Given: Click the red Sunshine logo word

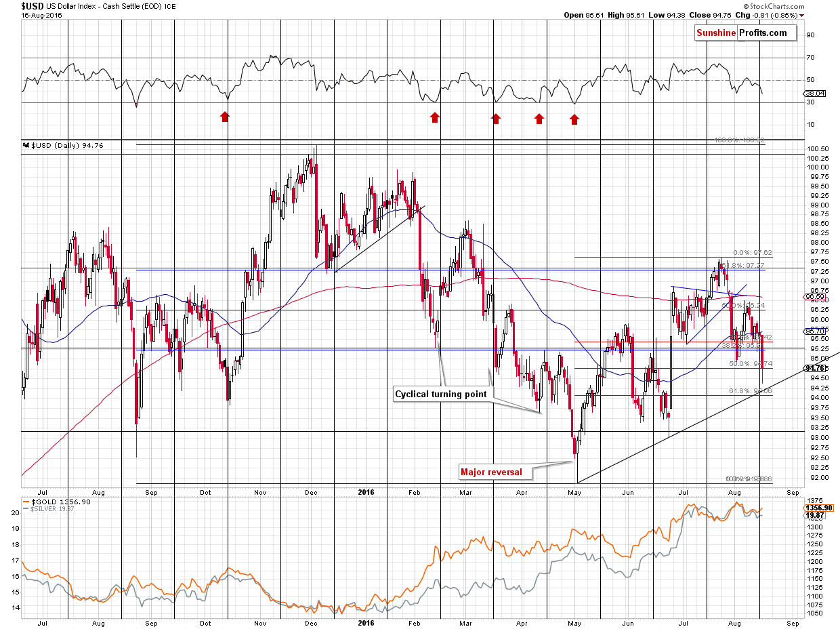Looking at the screenshot, I should pos(716,33).
